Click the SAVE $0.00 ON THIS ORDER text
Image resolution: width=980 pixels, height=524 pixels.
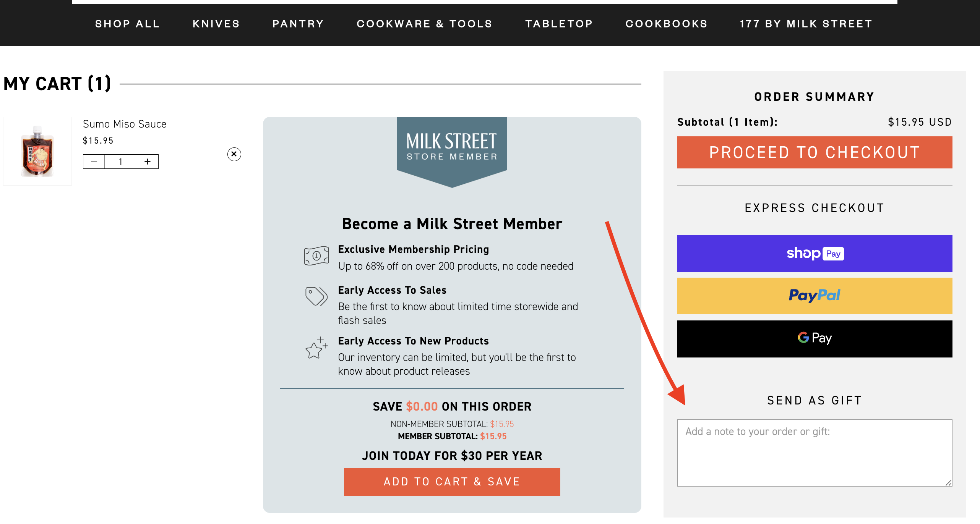click(452, 406)
